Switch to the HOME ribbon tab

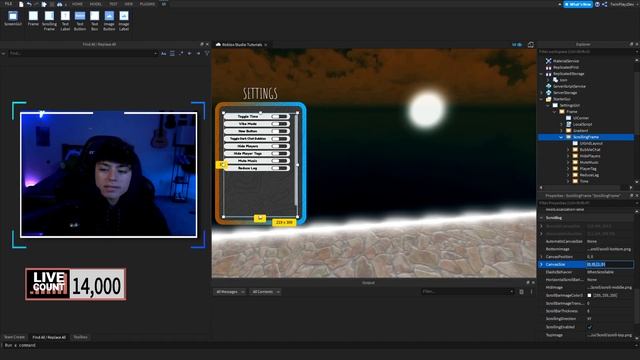pyautogui.click(x=77, y=4)
